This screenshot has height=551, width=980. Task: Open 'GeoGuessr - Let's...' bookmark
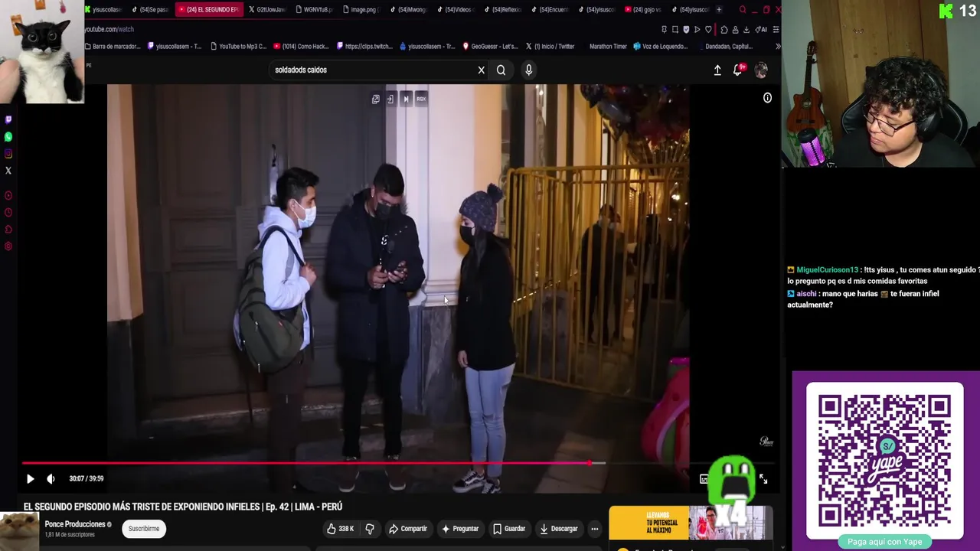click(491, 47)
